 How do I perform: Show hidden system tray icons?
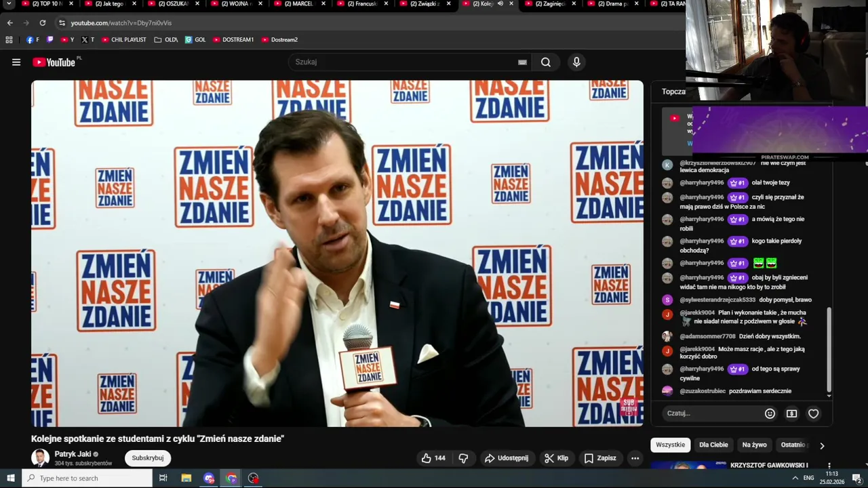(x=795, y=479)
